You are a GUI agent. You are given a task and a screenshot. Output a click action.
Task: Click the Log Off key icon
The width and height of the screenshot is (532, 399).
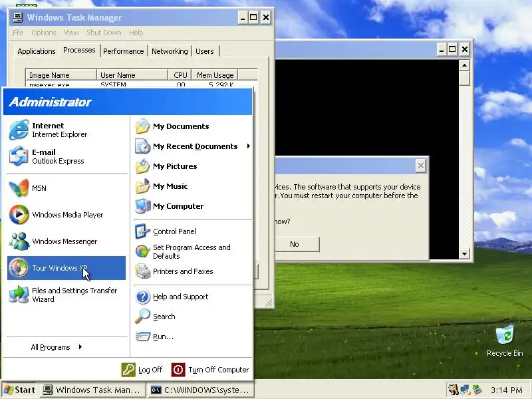[x=128, y=370]
